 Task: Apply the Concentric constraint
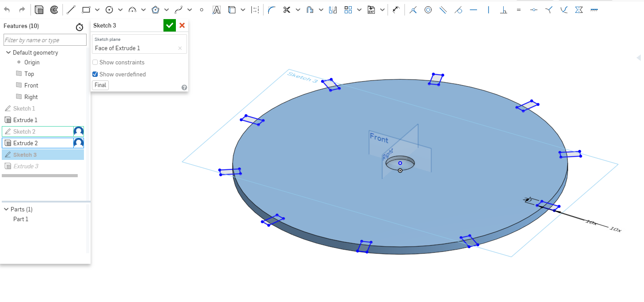point(428,9)
